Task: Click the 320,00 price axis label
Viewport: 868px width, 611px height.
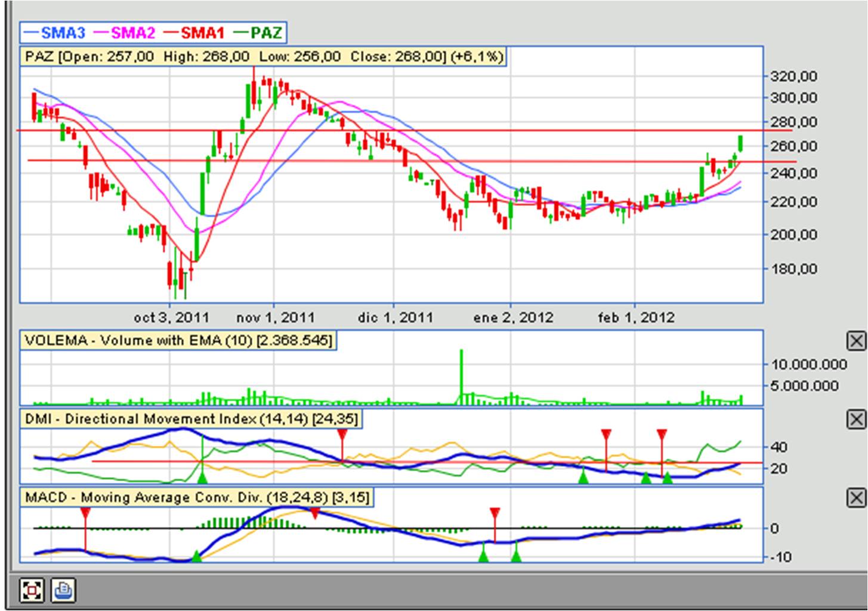Action: 794,76
